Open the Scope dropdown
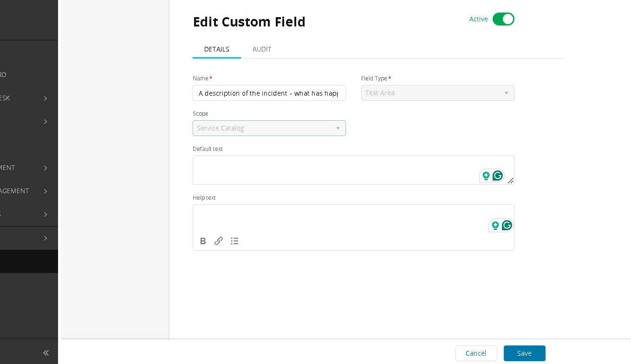Image resolution: width=631 pixels, height=364 pixels. tap(269, 128)
